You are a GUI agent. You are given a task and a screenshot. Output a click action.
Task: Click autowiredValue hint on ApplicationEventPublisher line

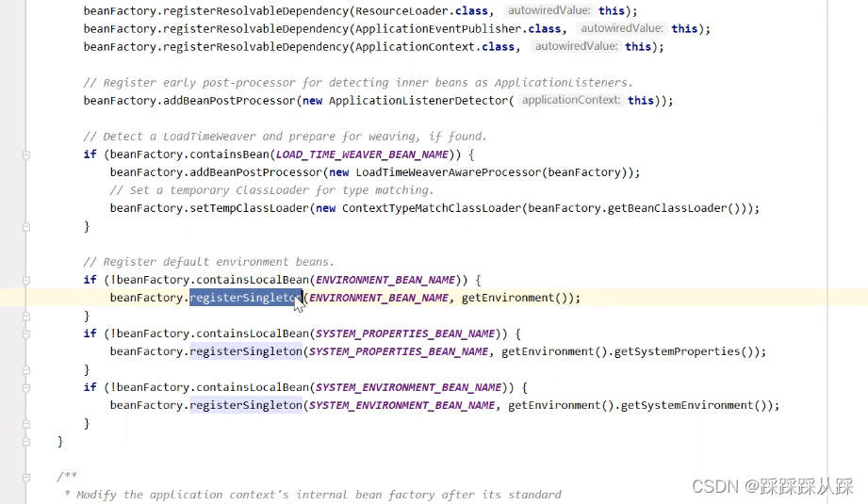point(622,28)
